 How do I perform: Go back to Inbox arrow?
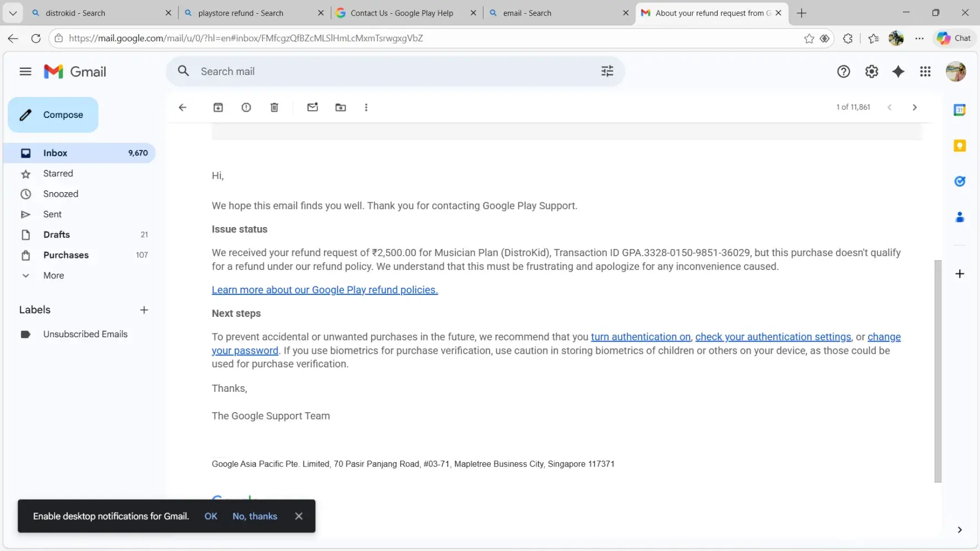(182, 107)
